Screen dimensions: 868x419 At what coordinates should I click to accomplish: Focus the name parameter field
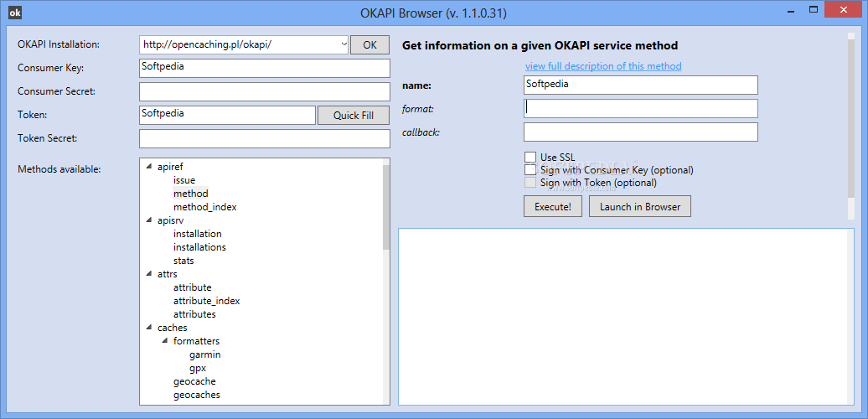point(640,85)
